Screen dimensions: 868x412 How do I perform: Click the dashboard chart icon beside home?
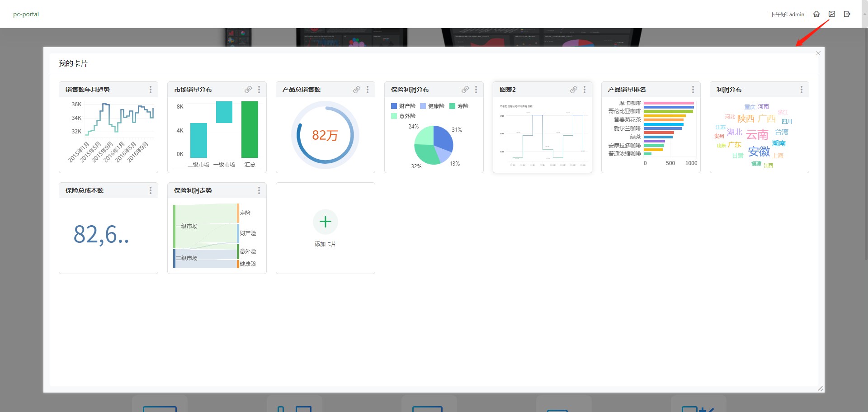tap(832, 14)
